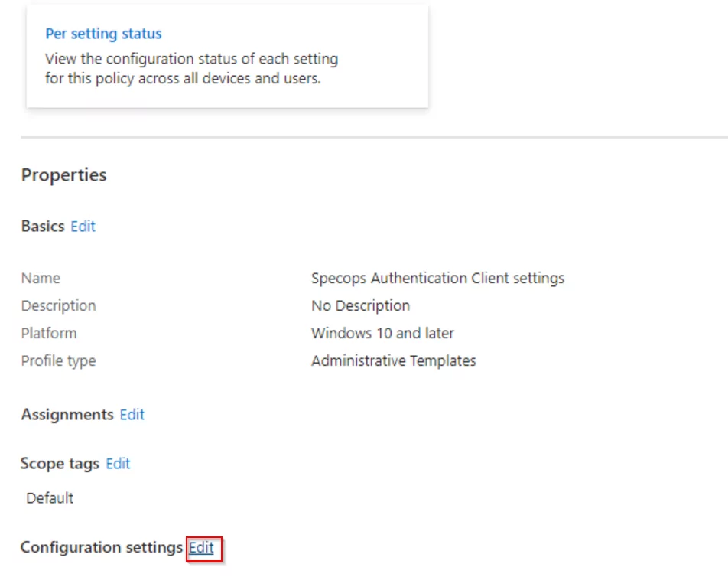Image resolution: width=728 pixels, height=587 pixels.
Task: Select the No Description value text
Action: point(361,306)
